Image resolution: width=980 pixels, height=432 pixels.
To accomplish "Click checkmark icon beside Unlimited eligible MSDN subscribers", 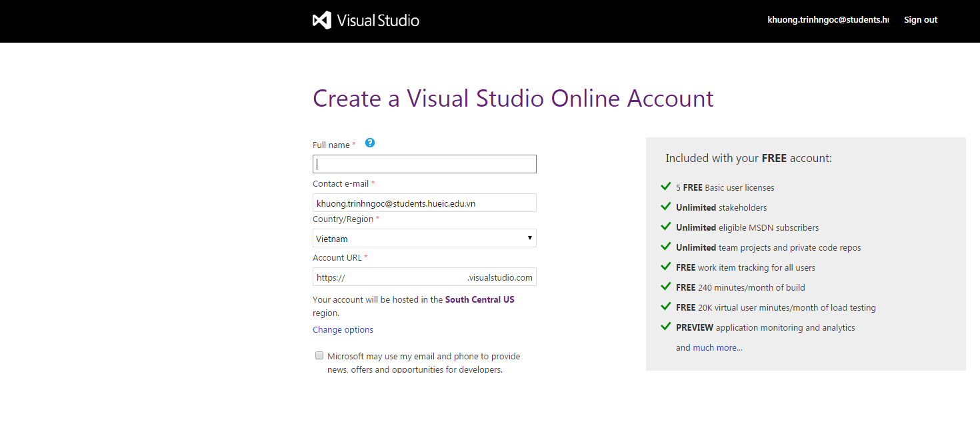I will 665,227.
